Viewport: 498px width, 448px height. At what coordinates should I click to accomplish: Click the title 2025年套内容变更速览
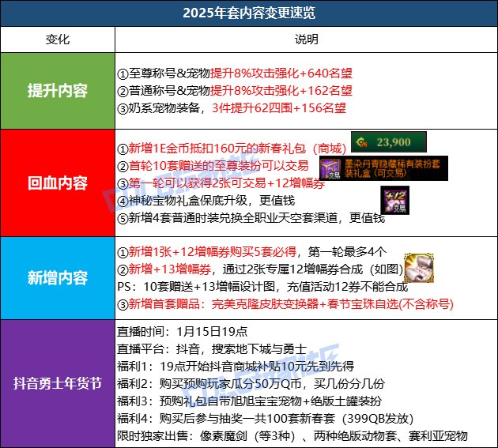tap(249, 13)
